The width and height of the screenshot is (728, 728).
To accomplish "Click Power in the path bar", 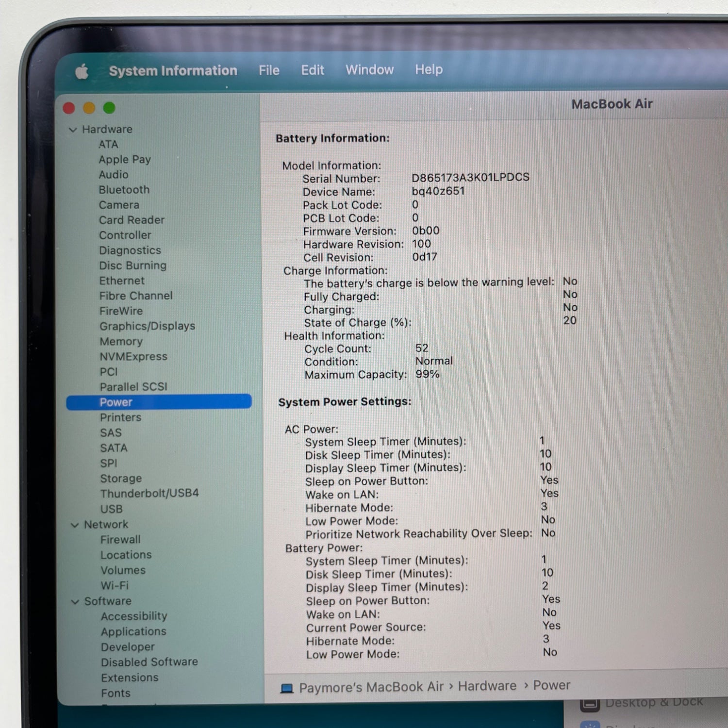I will [552, 685].
